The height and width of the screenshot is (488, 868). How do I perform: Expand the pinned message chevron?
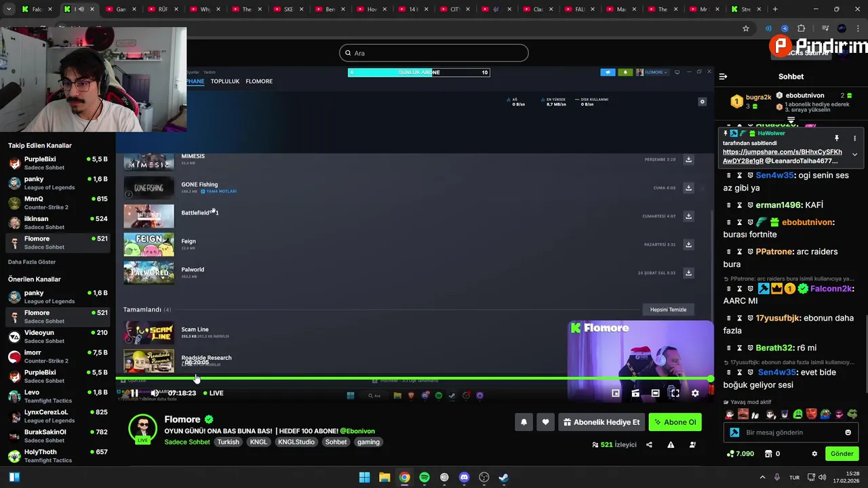coord(854,155)
